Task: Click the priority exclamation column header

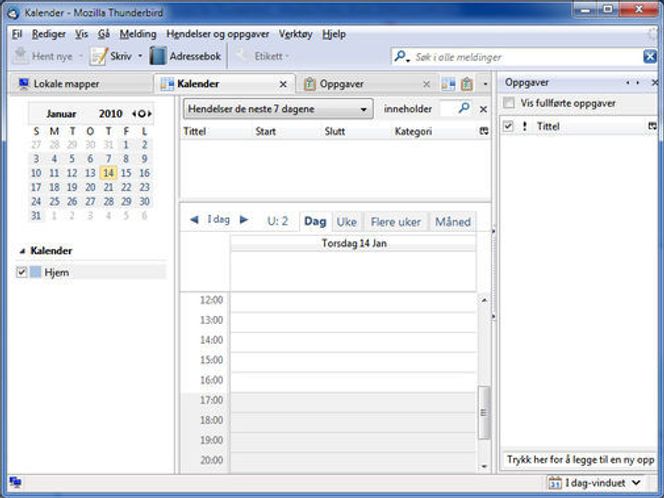Action: click(x=525, y=126)
